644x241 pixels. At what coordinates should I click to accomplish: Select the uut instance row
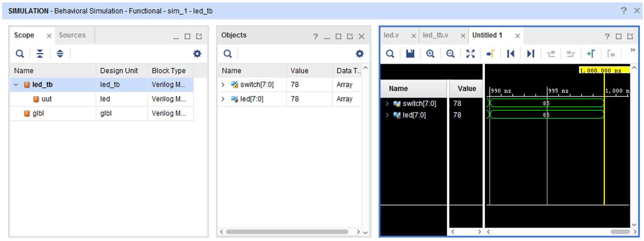tap(46, 99)
